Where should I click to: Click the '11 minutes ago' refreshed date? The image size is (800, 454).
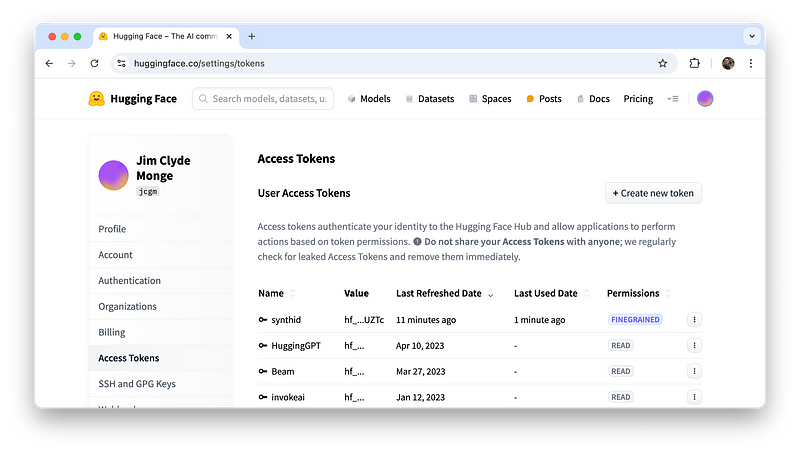426,320
